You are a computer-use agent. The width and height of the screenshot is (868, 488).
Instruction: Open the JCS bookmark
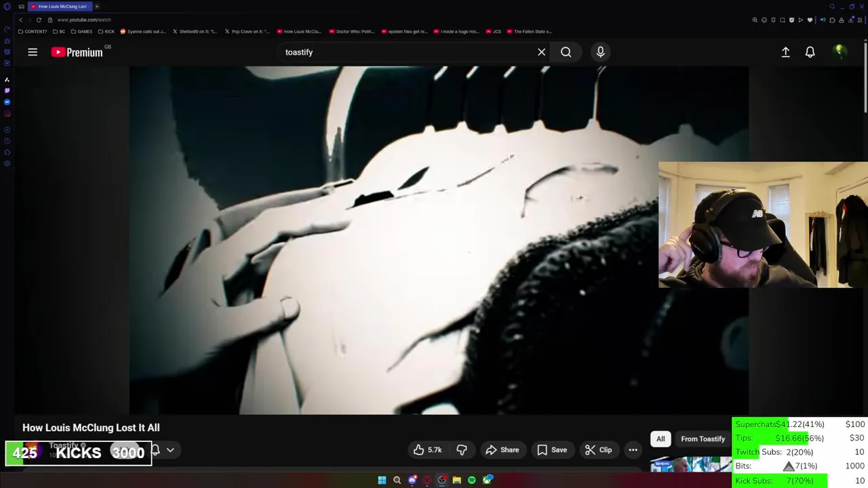(x=493, y=31)
